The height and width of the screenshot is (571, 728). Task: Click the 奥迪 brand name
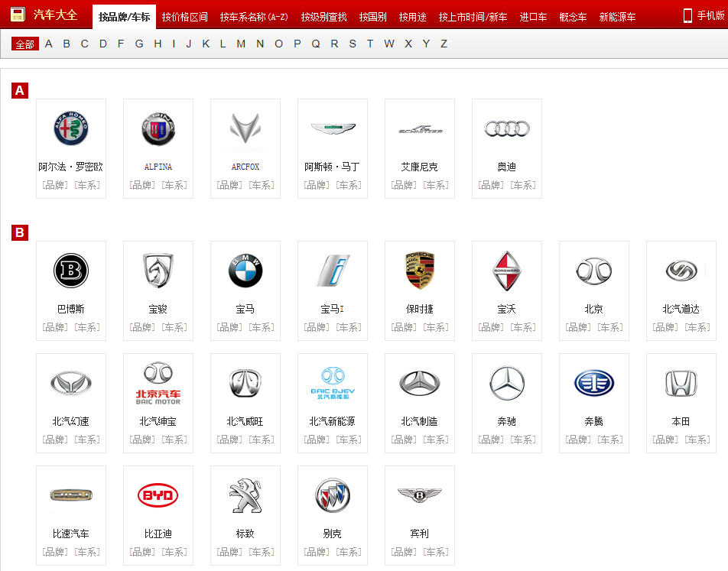click(x=507, y=167)
